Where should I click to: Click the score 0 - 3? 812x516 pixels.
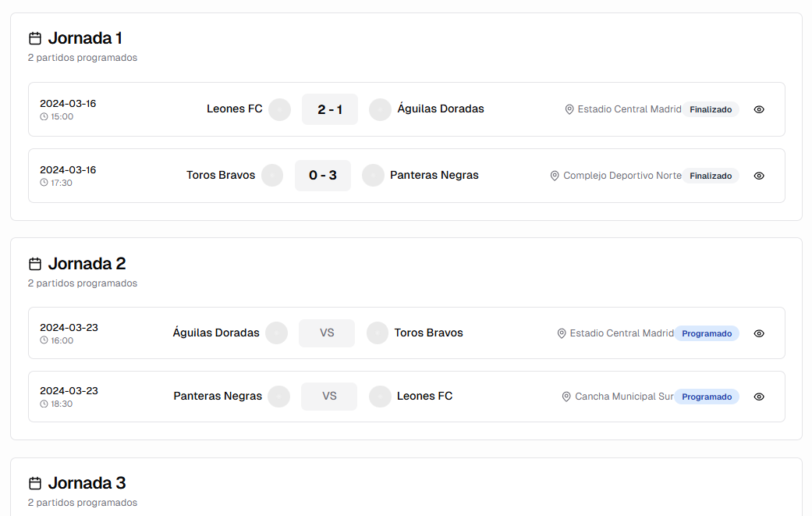(322, 175)
